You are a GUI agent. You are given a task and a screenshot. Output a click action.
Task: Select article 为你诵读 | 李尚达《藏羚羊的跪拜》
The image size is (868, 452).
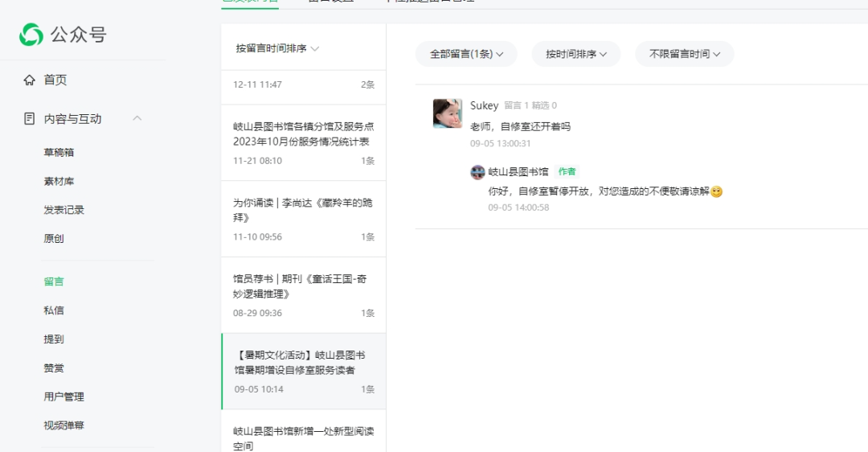coord(303,219)
